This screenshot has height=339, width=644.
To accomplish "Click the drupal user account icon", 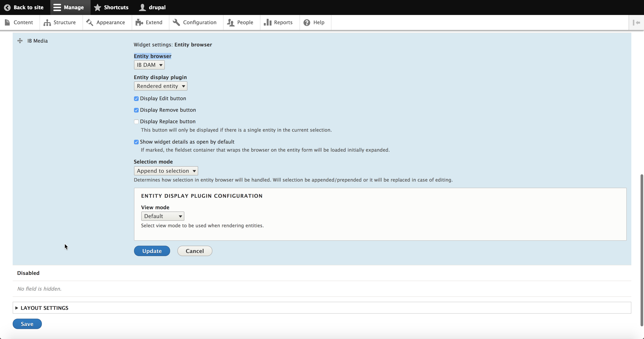I will pos(142,7).
